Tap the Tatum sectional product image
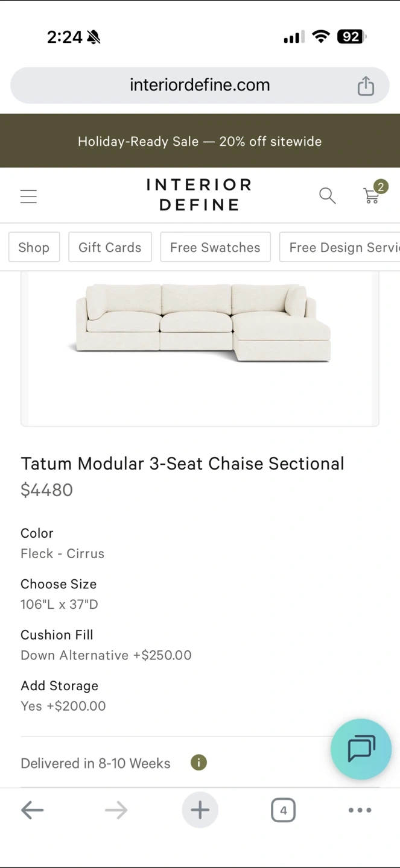400x868 pixels. click(200, 322)
